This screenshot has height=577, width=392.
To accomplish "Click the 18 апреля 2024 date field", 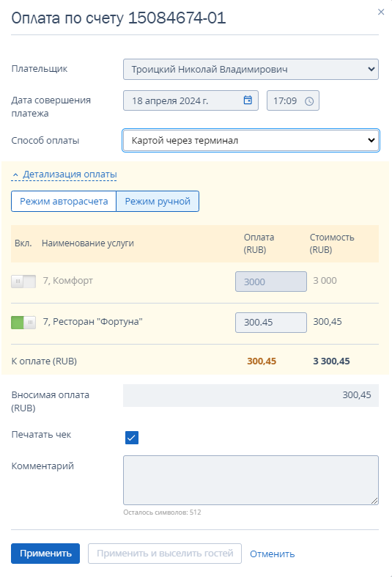I will pos(191,100).
